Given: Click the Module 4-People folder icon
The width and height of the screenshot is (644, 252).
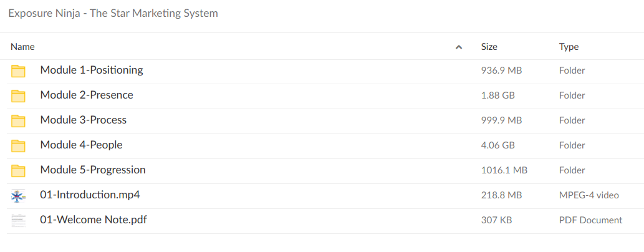Looking at the screenshot, I should click(x=18, y=145).
